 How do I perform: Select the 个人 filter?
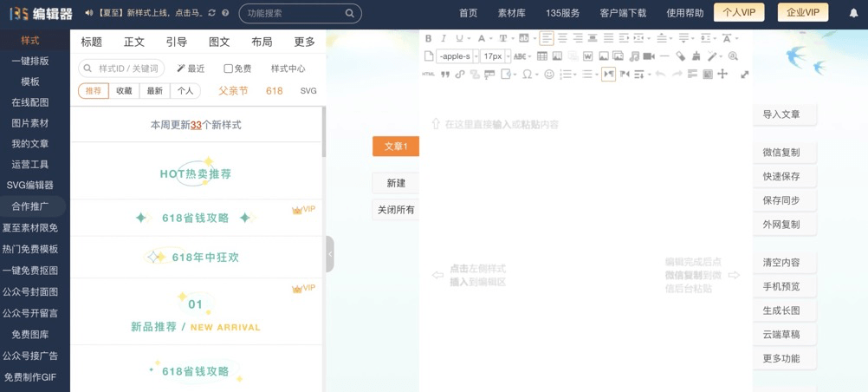point(185,91)
